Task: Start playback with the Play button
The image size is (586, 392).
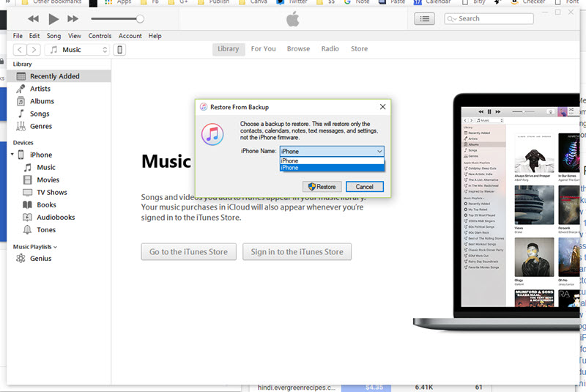Action: (53, 19)
